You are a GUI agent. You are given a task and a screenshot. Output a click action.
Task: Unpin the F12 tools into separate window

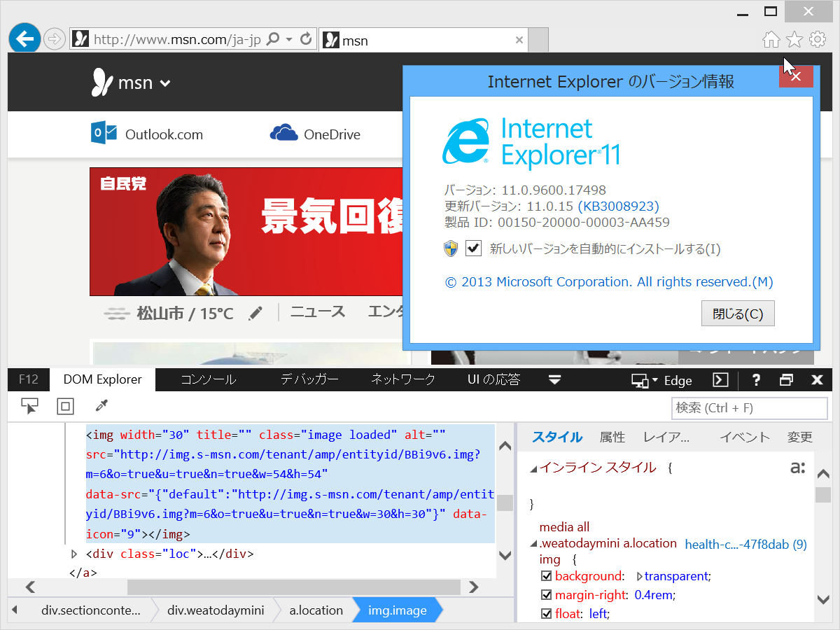(785, 380)
